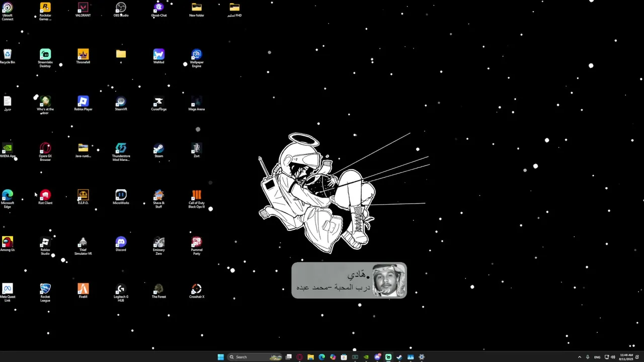644x362 pixels.
Task: Select the Riot Client desktop icon
Action: [x=45, y=197]
